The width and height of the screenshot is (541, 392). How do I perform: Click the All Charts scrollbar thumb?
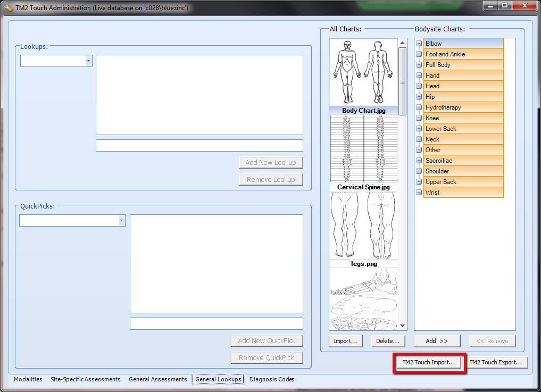coord(402,81)
